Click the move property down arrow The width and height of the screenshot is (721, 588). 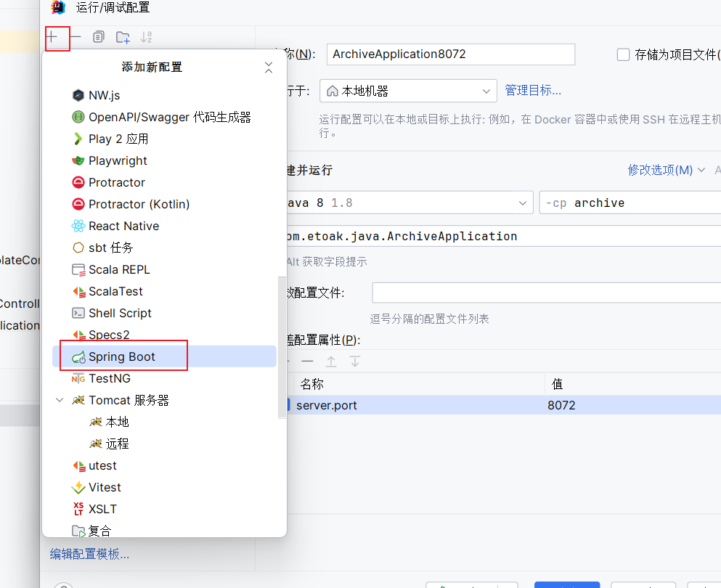point(355,362)
